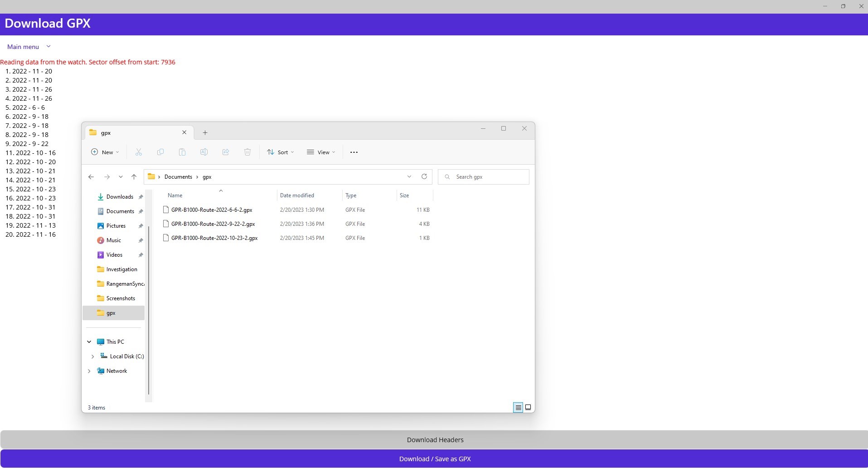Click the Rename icon in Explorer toolbar
Viewport: 868px width, 468px height.
204,152
